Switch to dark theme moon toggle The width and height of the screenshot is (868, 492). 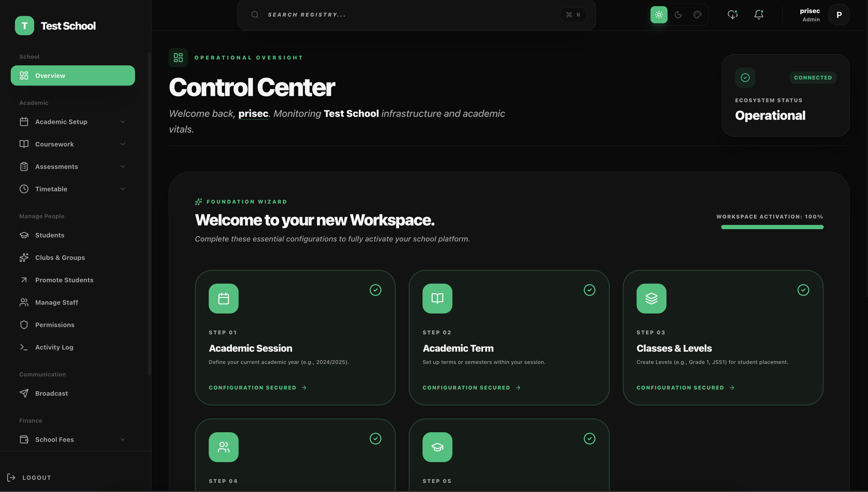pos(678,15)
